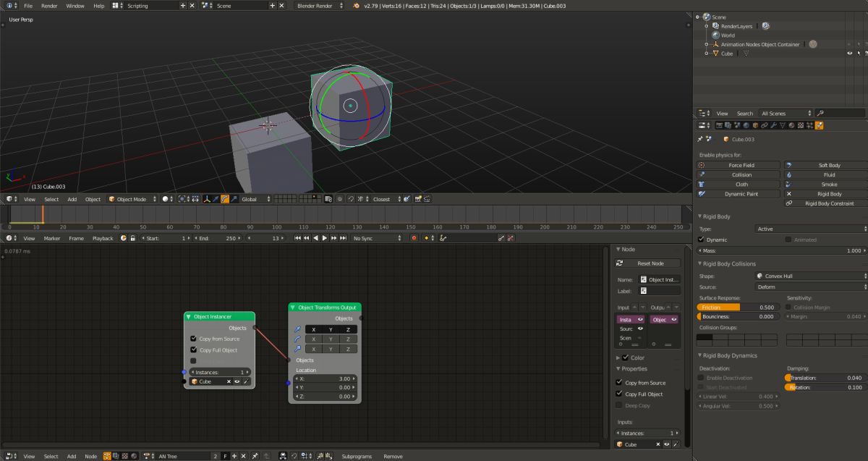Open the Object Mode dropdown

132,199
